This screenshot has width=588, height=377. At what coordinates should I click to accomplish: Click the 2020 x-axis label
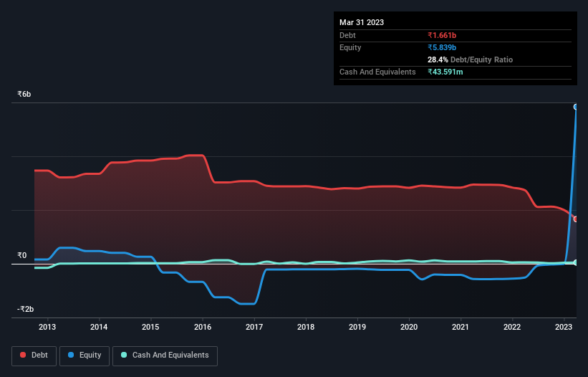point(409,327)
